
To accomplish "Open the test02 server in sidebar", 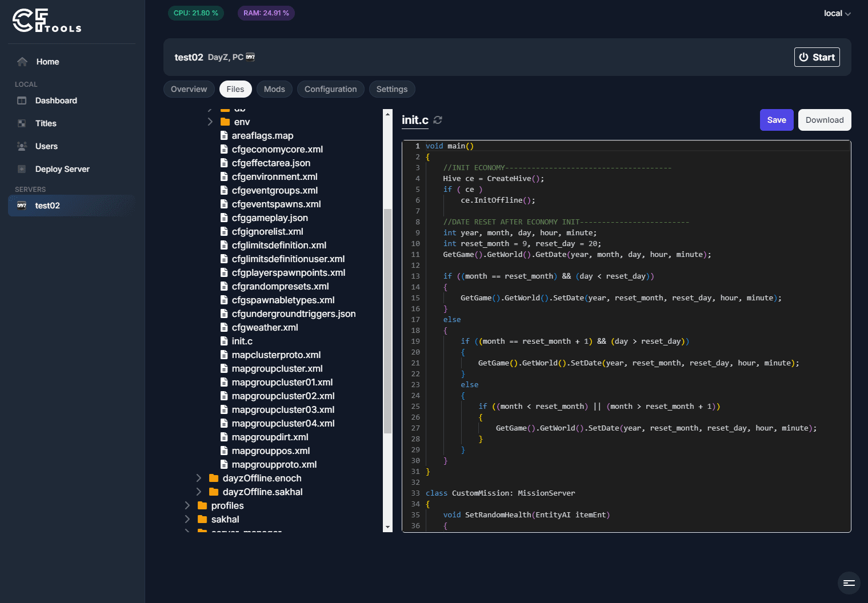I will pyautogui.click(x=71, y=206).
